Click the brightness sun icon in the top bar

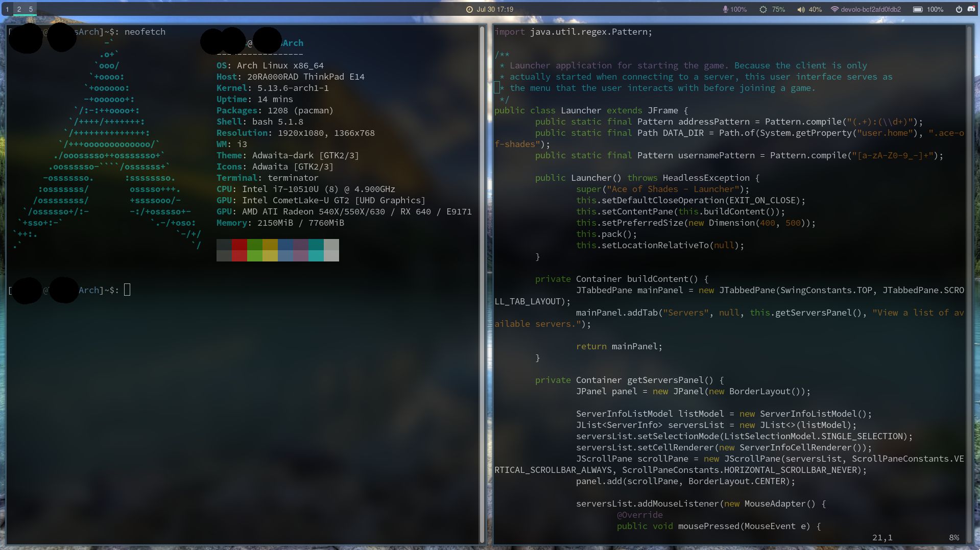tap(763, 9)
